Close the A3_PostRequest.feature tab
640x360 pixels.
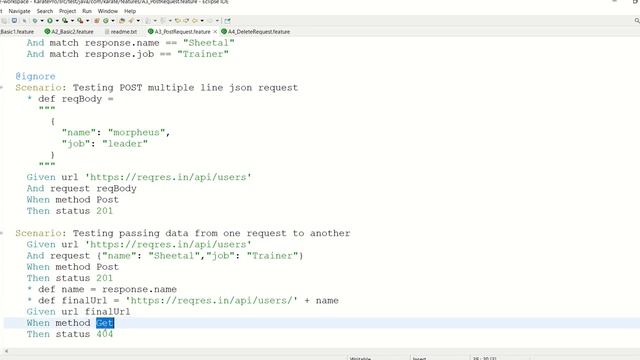point(215,31)
